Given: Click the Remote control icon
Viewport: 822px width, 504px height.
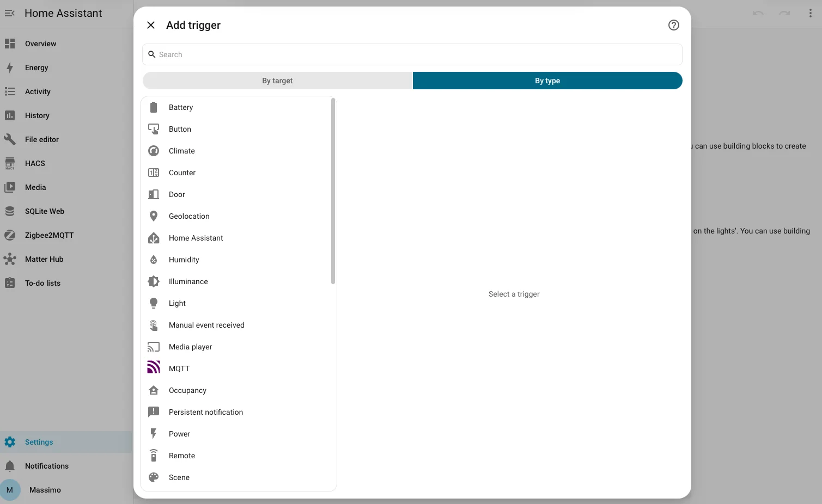Looking at the screenshot, I should [154, 456].
